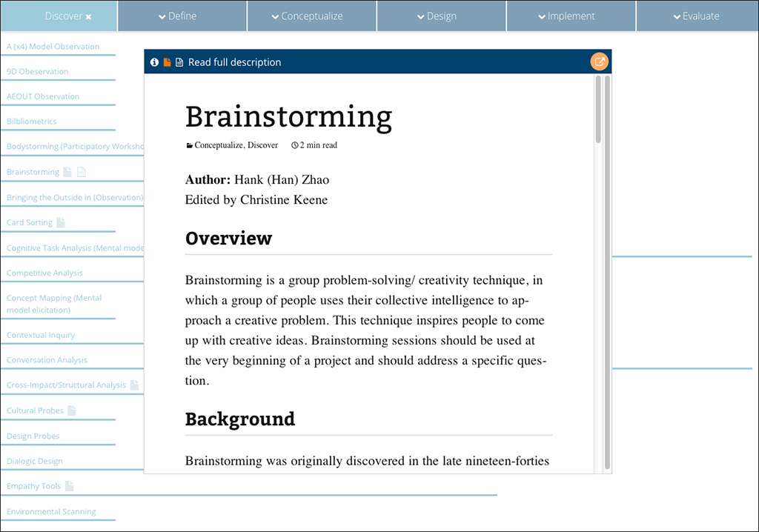Expand the Conceptualize phase tab
Image resolution: width=759 pixels, height=532 pixels.
pyautogui.click(x=312, y=16)
